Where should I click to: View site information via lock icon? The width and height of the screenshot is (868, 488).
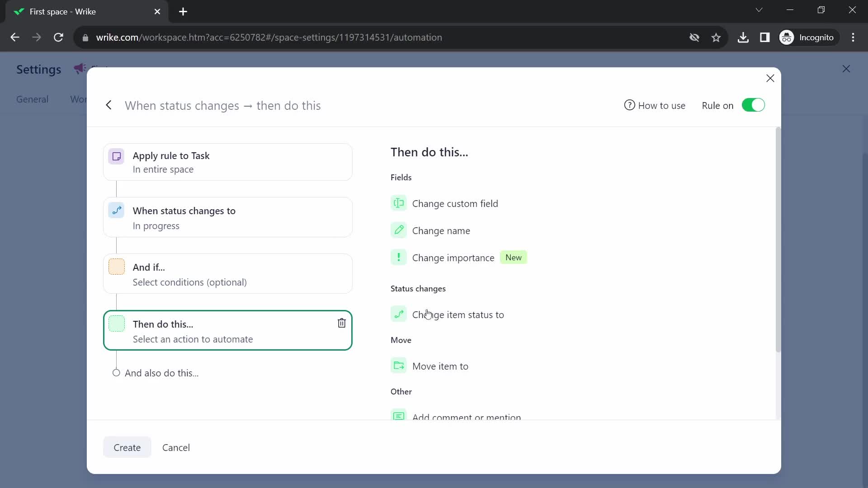[85, 38]
